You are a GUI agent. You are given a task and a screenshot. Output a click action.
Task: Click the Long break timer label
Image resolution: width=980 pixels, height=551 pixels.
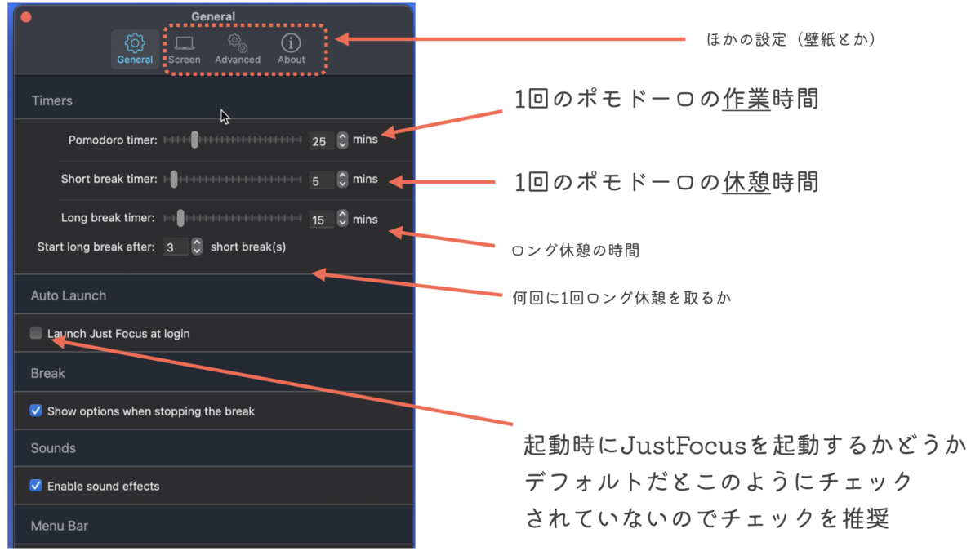pos(109,218)
